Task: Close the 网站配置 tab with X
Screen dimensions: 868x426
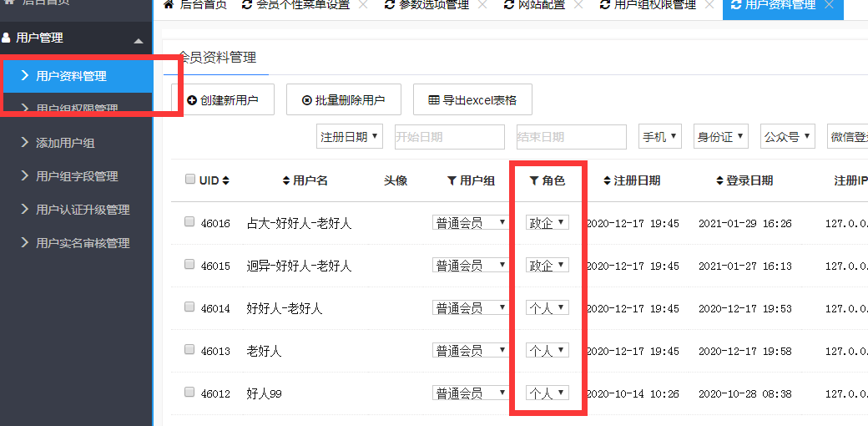Action: pos(580,5)
